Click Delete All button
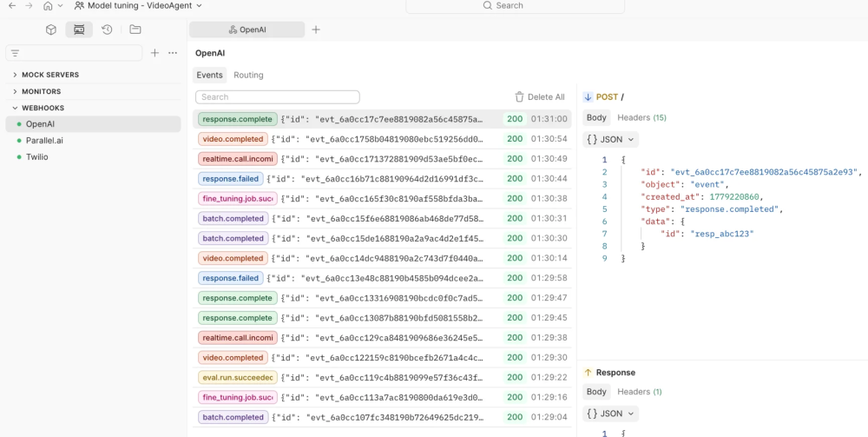Image resolution: width=868 pixels, height=437 pixels. point(540,97)
